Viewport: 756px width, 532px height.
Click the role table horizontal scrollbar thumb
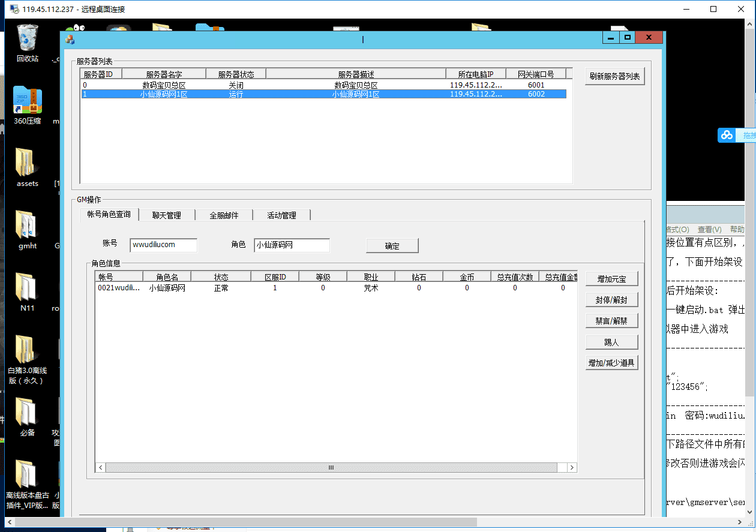(x=330, y=467)
